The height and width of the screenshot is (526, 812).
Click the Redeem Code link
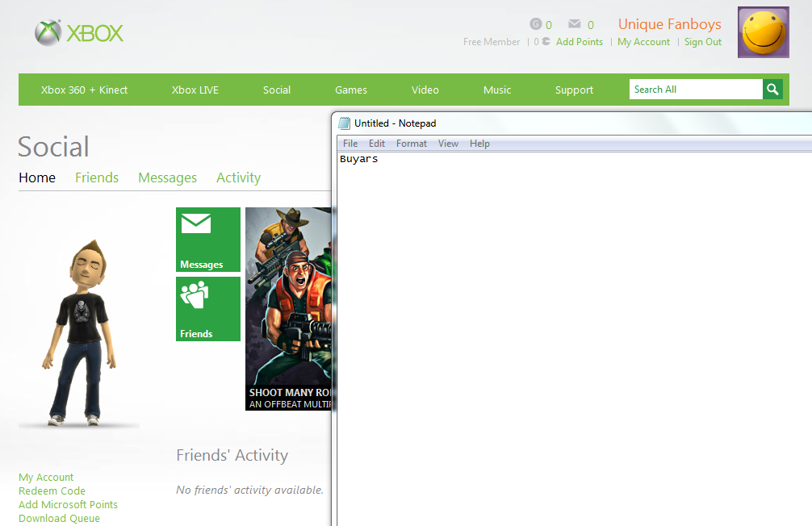point(52,491)
